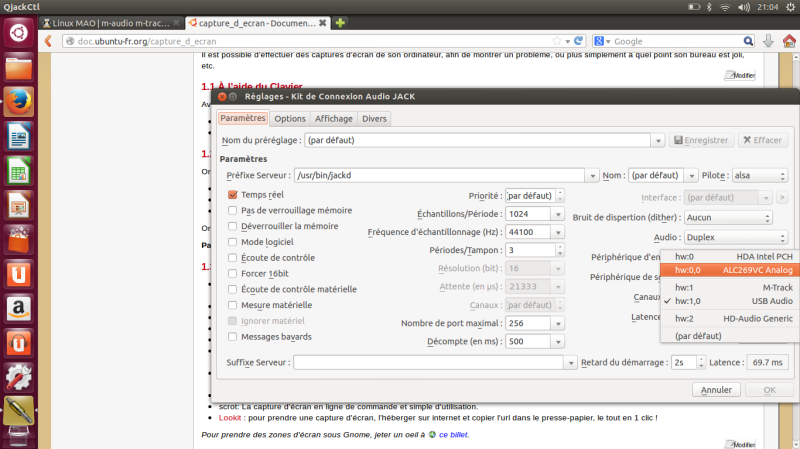The image size is (800, 449).
Task: Click the Ubuntu Dash home icon
Action: point(19,31)
